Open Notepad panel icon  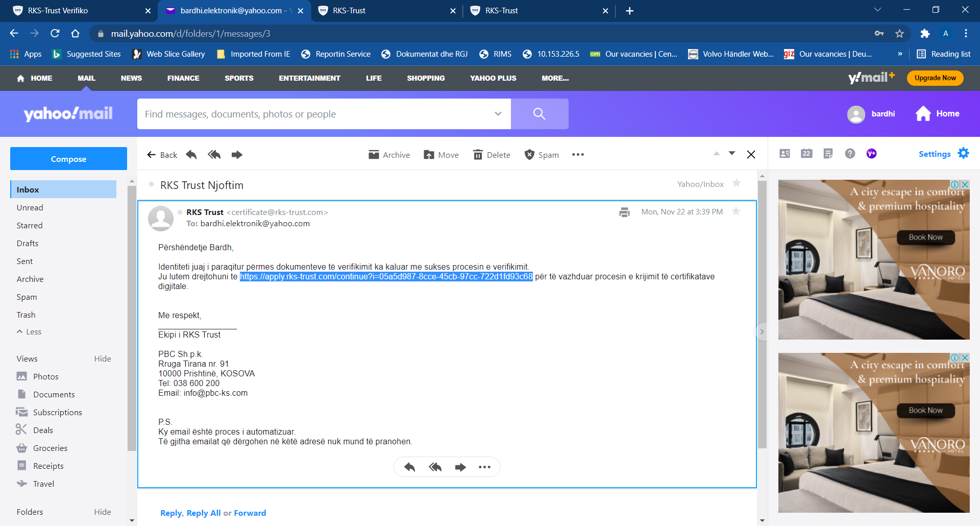pyautogui.click(x=828, y=154)
